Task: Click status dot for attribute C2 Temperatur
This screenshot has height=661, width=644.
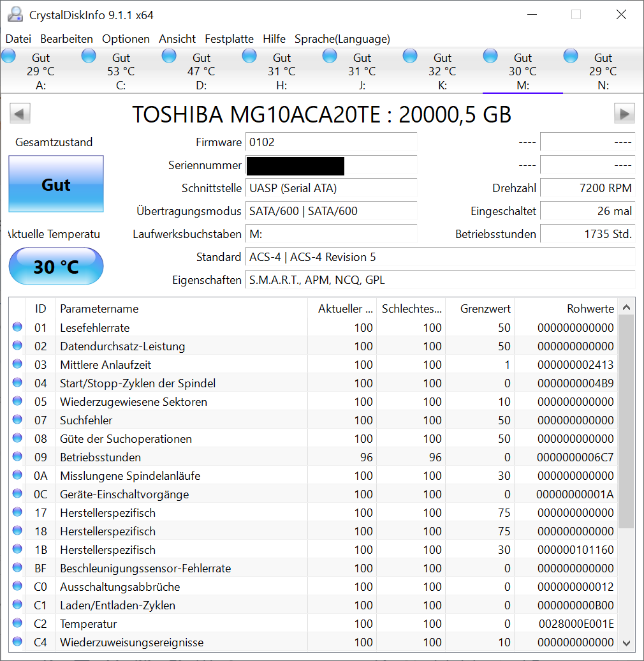Action: tap(17, 623)
